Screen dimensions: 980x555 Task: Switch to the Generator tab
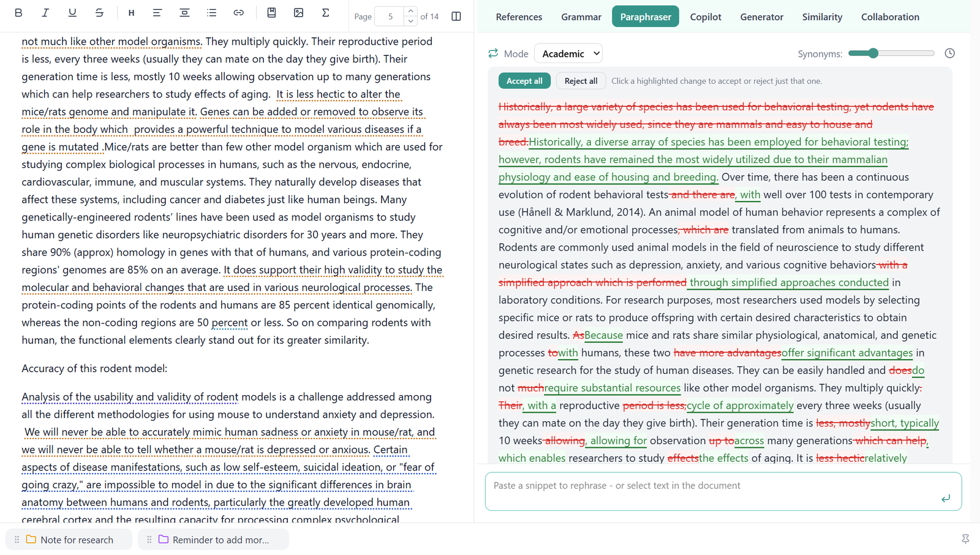(761, 17)
